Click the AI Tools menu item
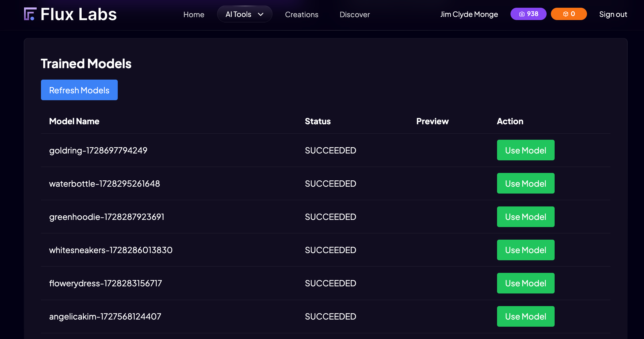Viewport: 644px width, 339px height. coord(244,14)
